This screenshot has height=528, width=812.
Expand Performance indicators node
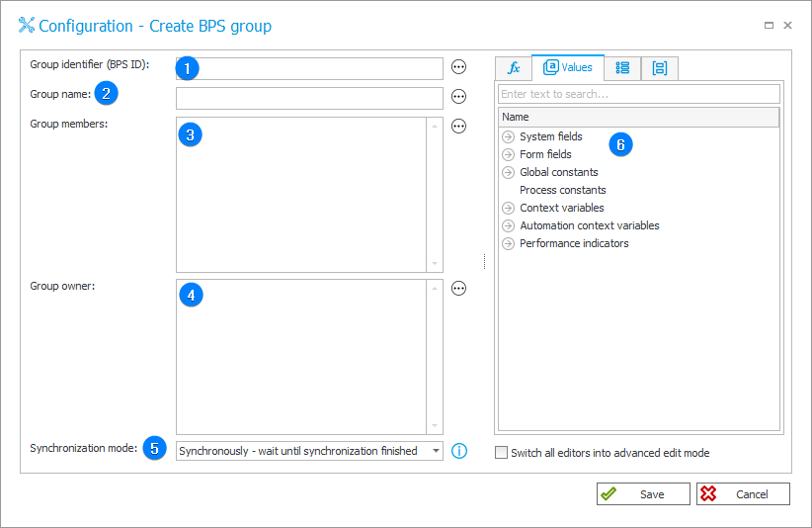click(x=508, y=243)
